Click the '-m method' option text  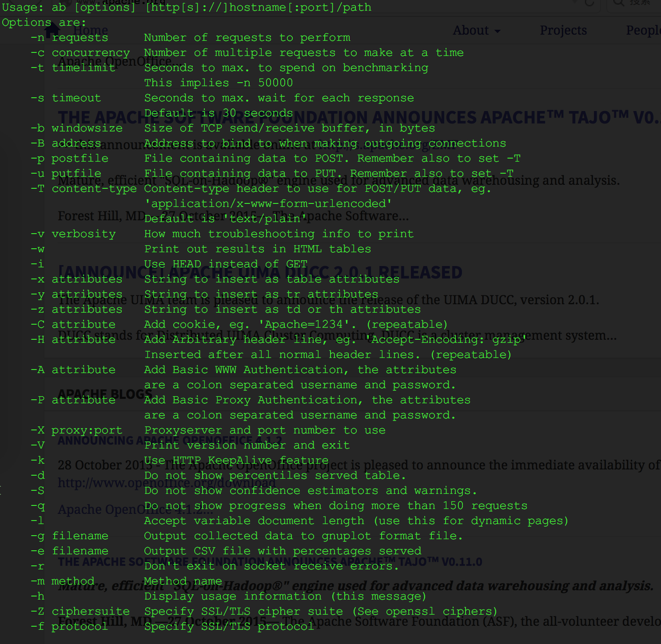click(62, 581)
